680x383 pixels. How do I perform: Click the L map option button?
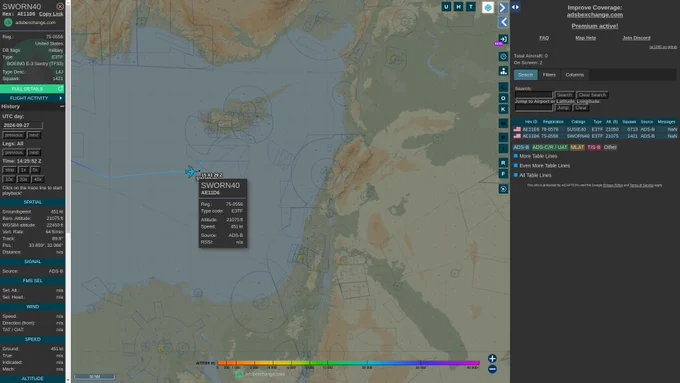(503, 87)
